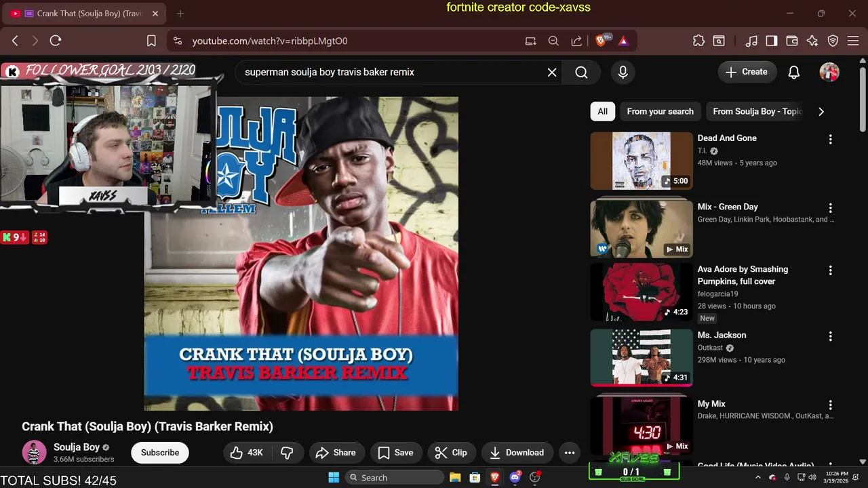Share this page via address bar icon
This screenshot has width=868, height=488.
point(576,41)
